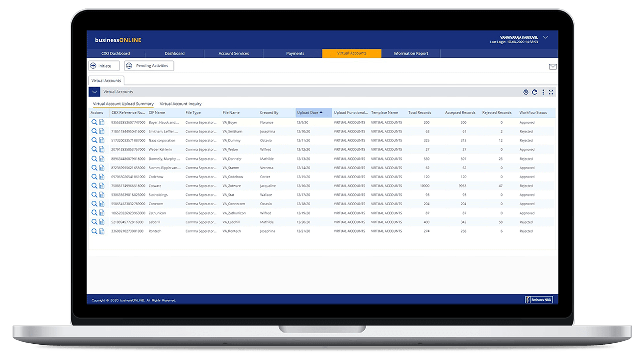Viewport: 644px width, 362px height.
Task: Click magnifier icon for VA_Boyer row
Action: coord(94,122)
